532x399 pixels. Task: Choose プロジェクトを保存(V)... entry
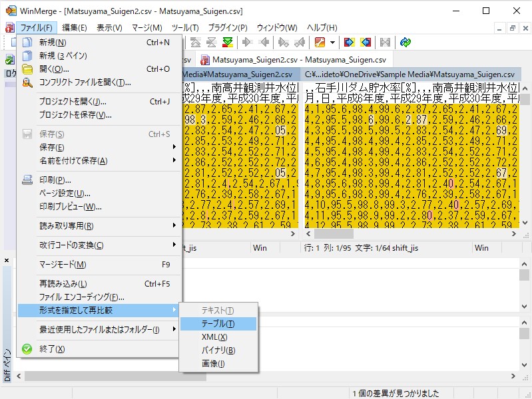click(x=99, y=115)
